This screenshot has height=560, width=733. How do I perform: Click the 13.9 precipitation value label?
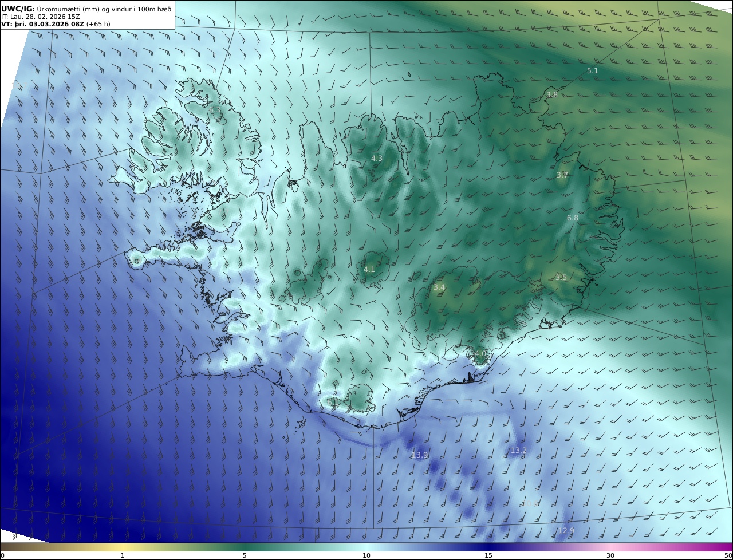coord(420,455)
